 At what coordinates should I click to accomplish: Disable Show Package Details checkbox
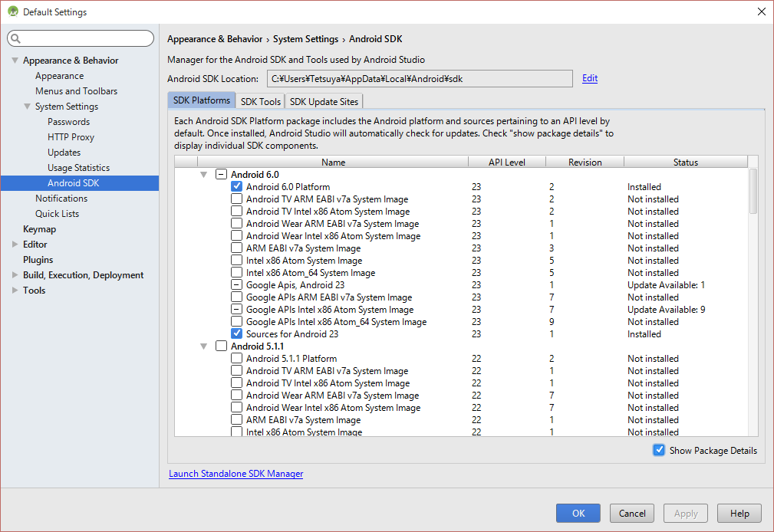659,450
